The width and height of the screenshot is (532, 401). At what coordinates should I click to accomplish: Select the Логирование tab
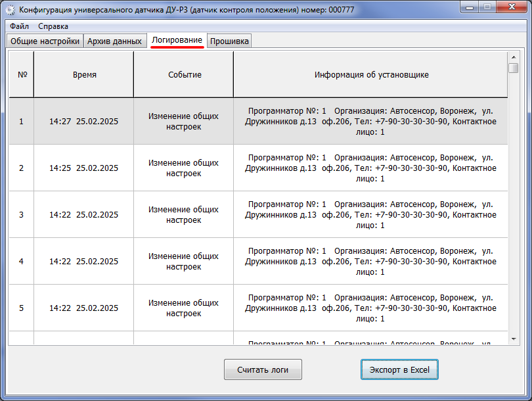tap(177, 40)
